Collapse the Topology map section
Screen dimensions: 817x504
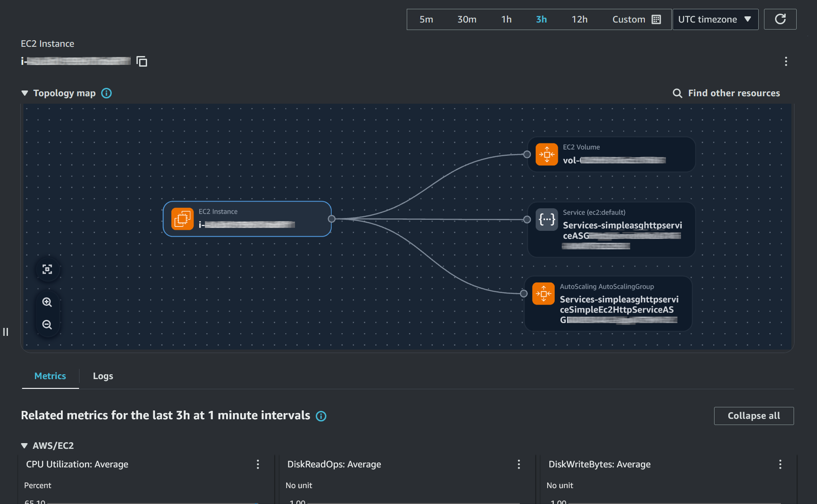click(24, 93)
